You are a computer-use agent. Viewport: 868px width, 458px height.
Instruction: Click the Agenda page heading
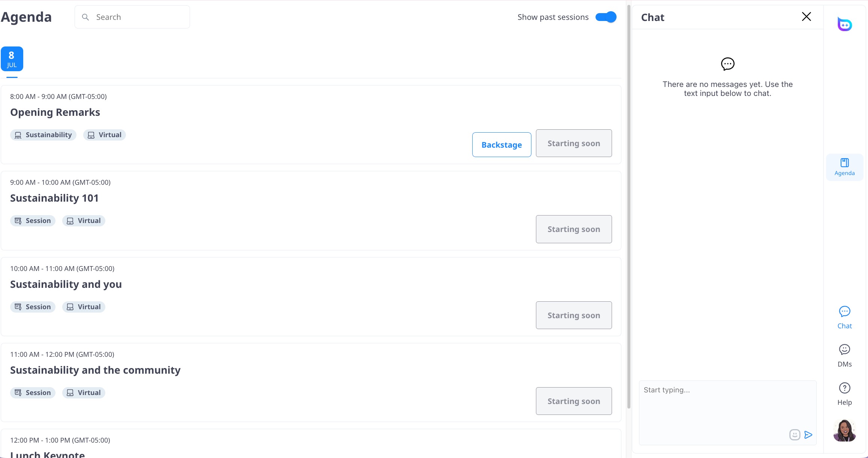[26, 17]
